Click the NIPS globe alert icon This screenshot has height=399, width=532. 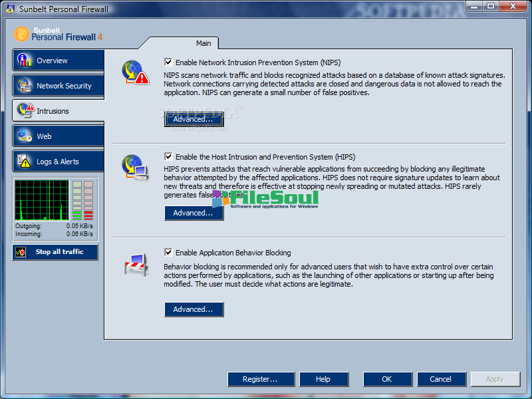coord(136,72)
